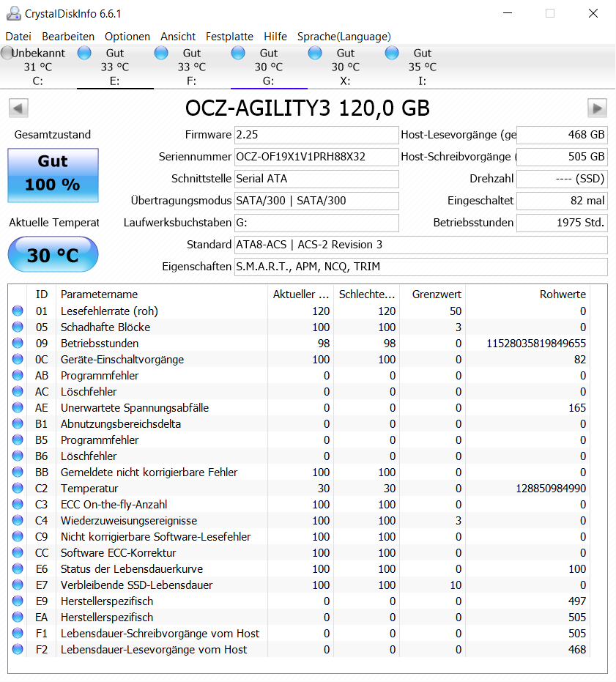This screenshot has width=616, height=682.
Task: Open the Datei menu
Action: [x=18, y=37]
